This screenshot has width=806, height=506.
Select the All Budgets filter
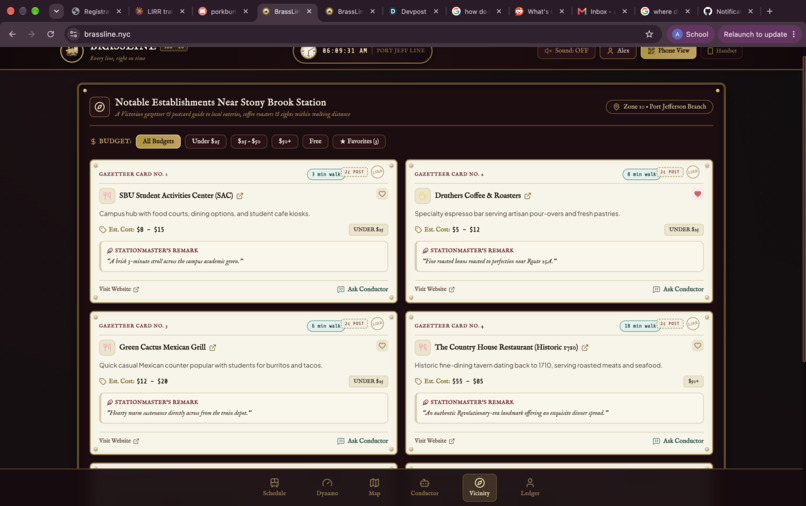pyautogui.click(x=158, y=141)
